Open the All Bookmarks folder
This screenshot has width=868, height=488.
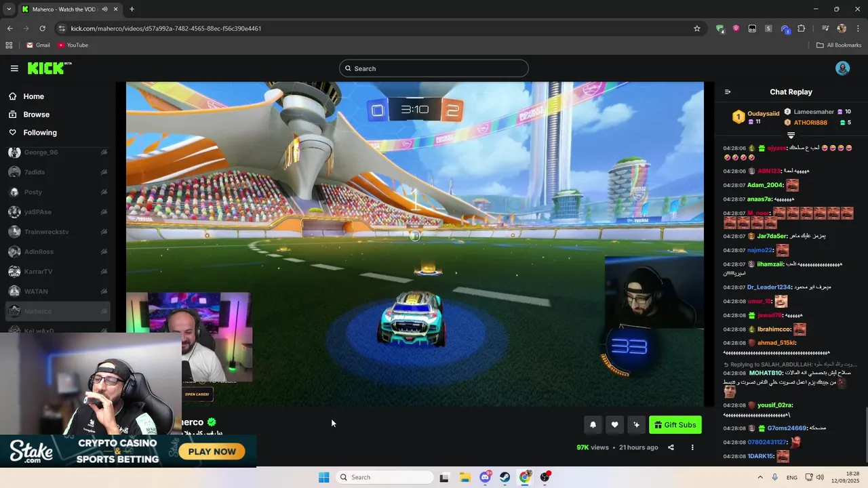click(839, 45)
